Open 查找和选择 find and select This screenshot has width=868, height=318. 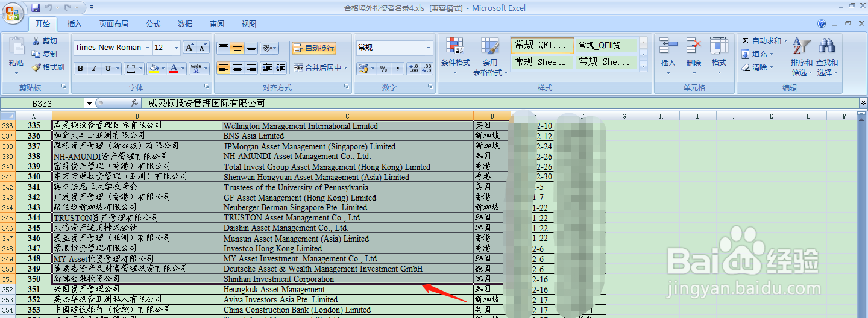(x=827, y=57)
